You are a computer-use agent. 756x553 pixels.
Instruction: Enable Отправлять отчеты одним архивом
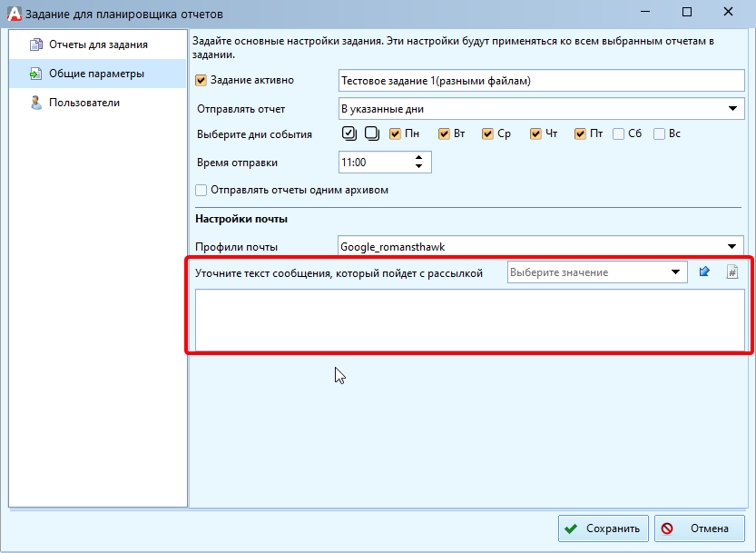click(x=201, y=191)
